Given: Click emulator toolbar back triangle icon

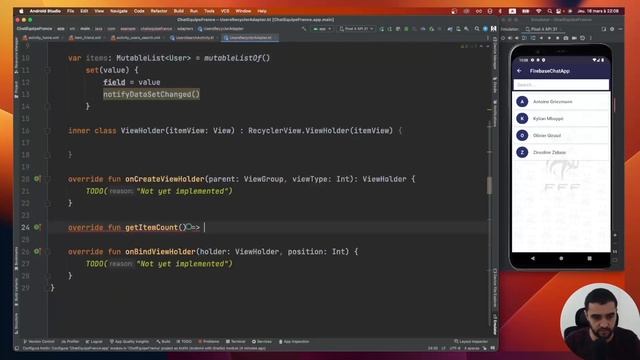Looking at the screenshot, I should tap(541, 38).
